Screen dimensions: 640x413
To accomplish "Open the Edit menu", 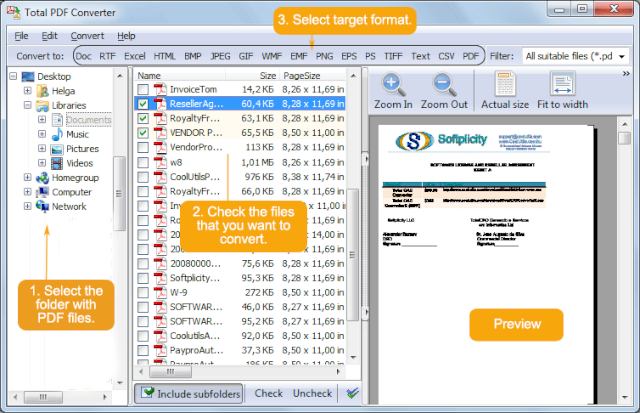I will tap(49, 36).
